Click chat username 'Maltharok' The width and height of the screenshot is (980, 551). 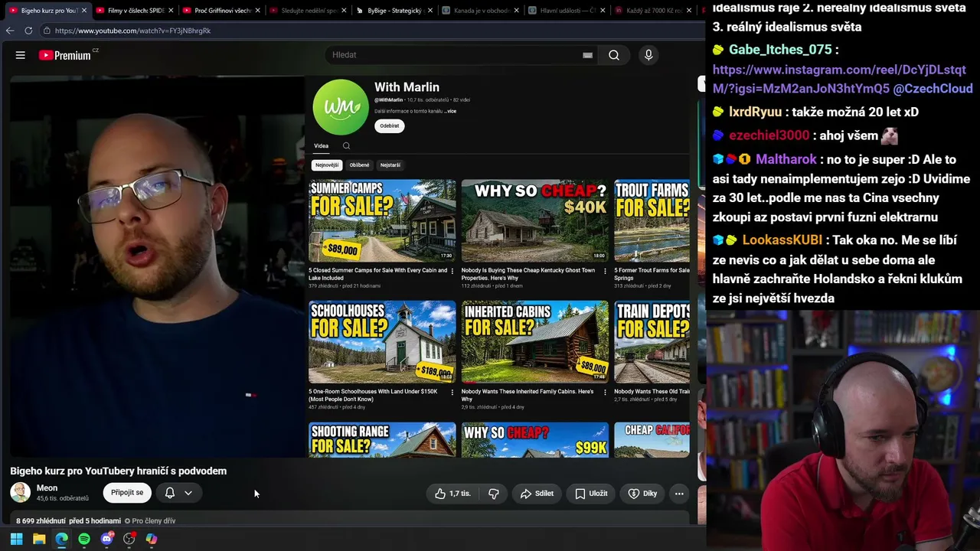click(786, 160)
